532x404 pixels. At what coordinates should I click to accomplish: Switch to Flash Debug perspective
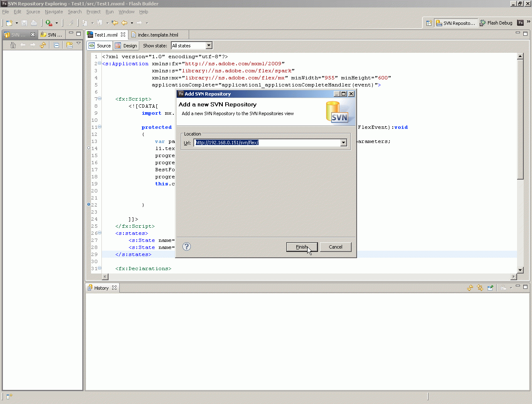[x=496, y=23]
